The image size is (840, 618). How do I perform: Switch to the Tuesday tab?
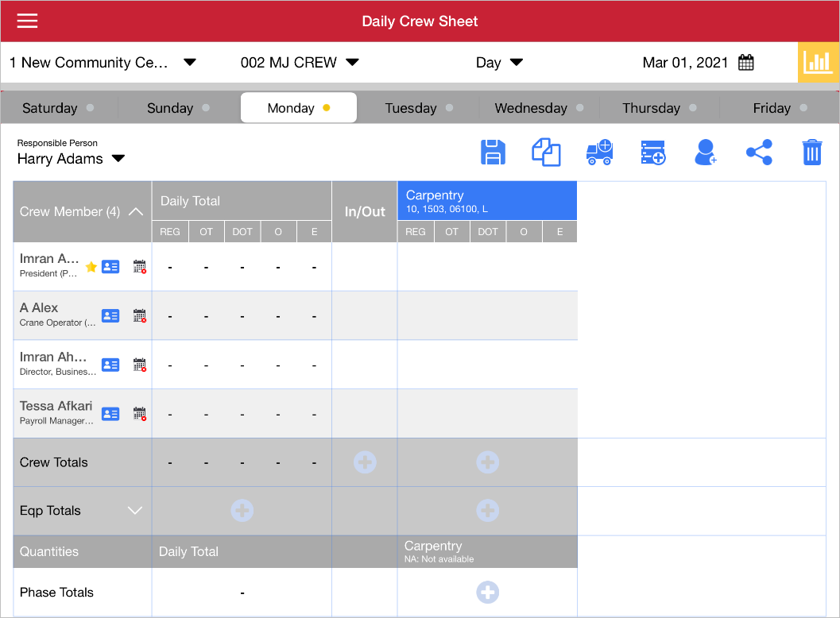coord(419,108)
